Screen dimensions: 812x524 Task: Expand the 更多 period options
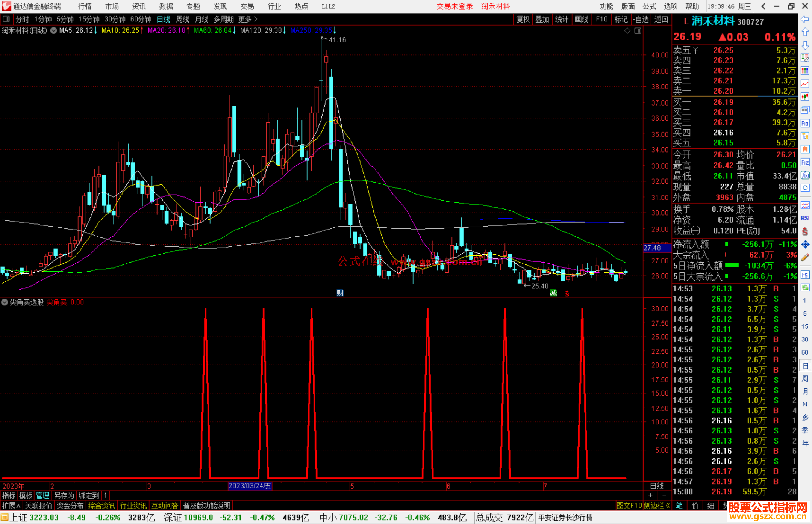248,19
